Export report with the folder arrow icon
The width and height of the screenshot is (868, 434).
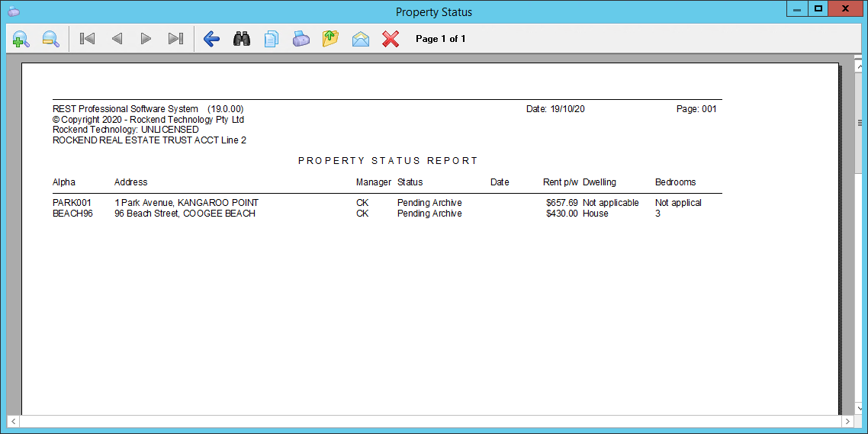[330, 39]
